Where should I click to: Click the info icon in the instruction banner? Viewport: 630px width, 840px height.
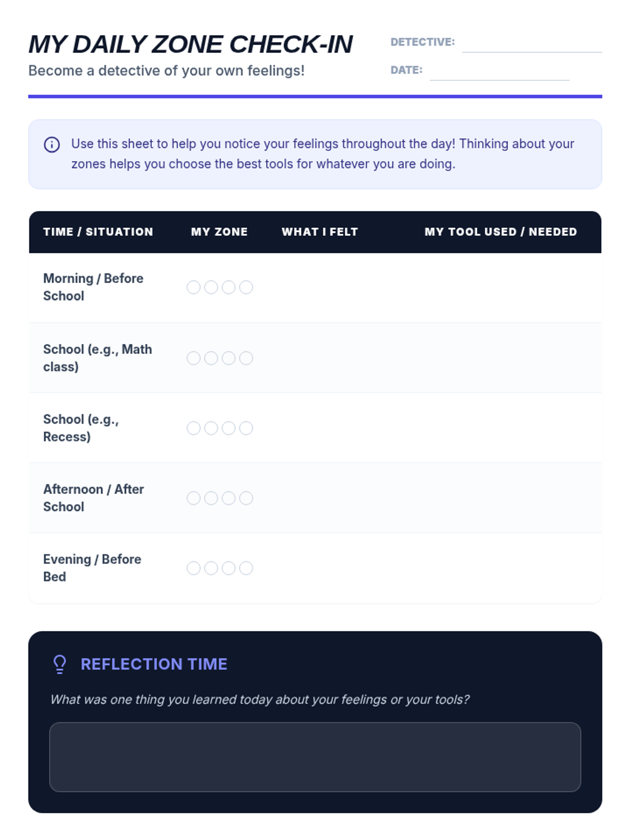51,144
